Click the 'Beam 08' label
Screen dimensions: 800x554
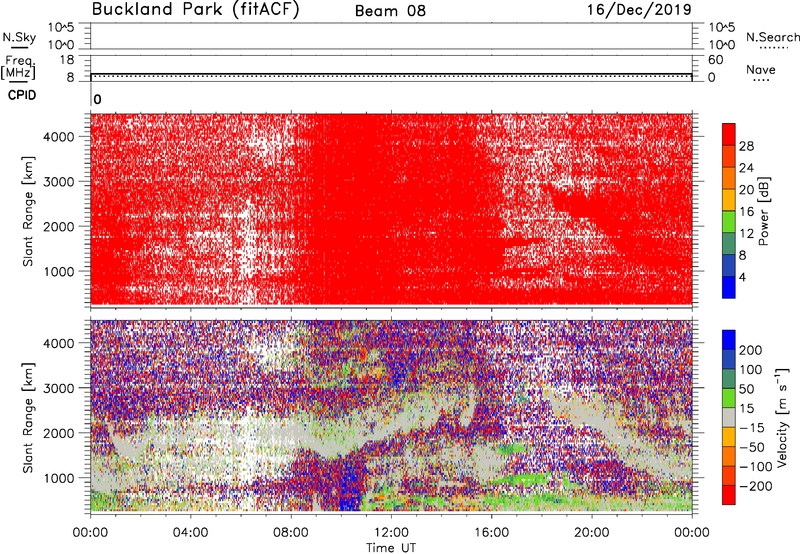click(x=390, y=11)
